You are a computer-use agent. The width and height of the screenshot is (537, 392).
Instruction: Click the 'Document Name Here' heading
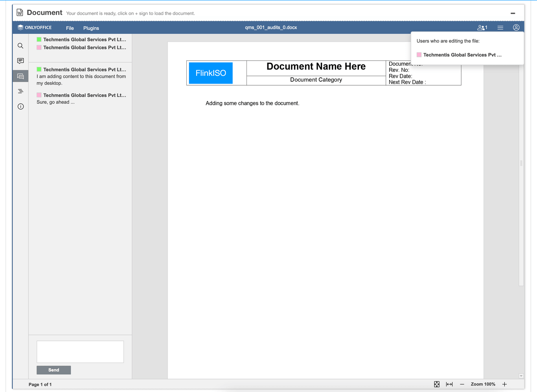point(316,66)
